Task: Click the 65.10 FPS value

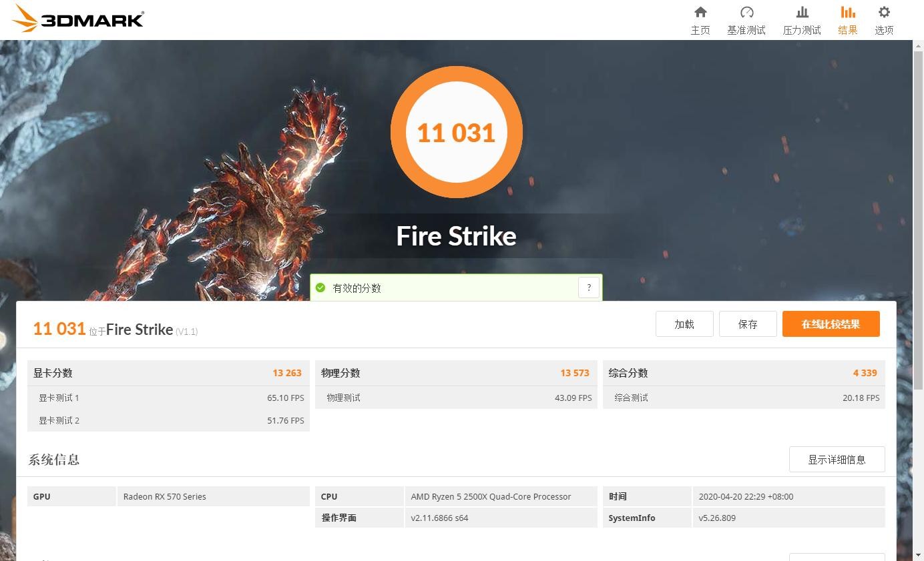Action: click(286, 398)
